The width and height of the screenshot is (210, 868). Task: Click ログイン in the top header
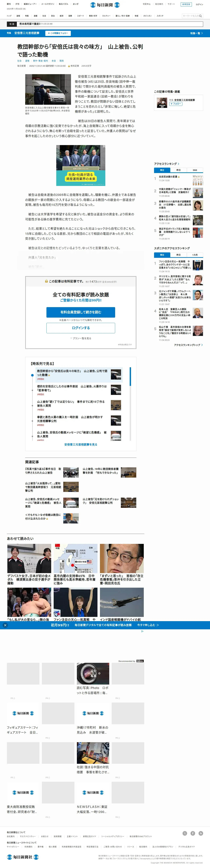(200, 4)
